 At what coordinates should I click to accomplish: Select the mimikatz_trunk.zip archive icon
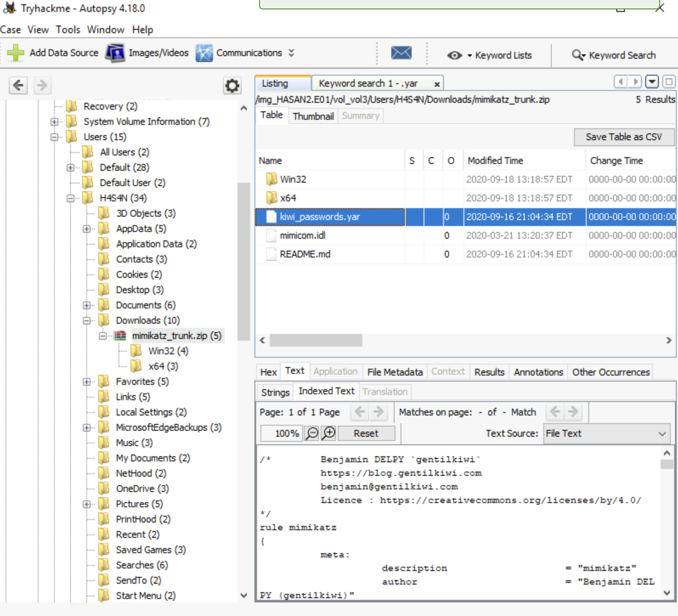click(120, 336)
